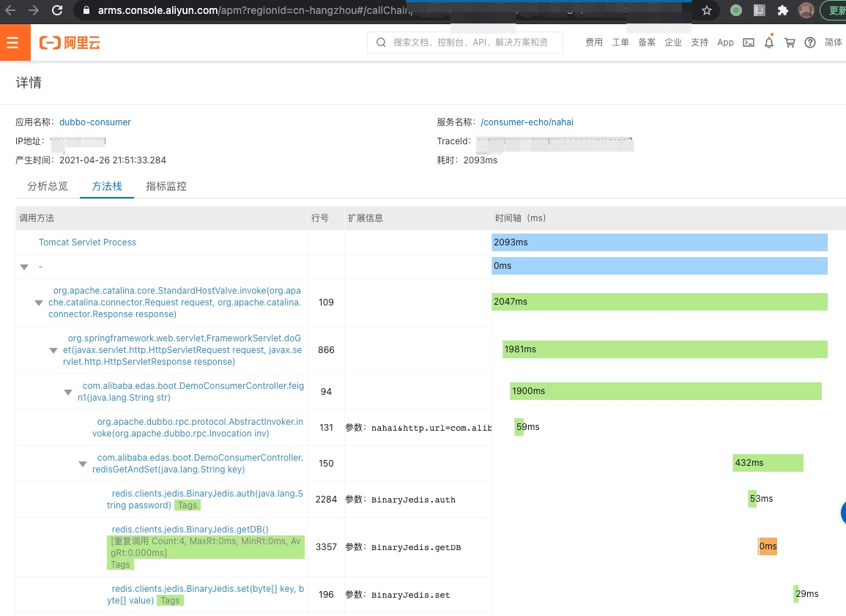This screenshot has height=616, width=846.
Task: Click the site lock icon in the address bar
Action: [86, 10]
